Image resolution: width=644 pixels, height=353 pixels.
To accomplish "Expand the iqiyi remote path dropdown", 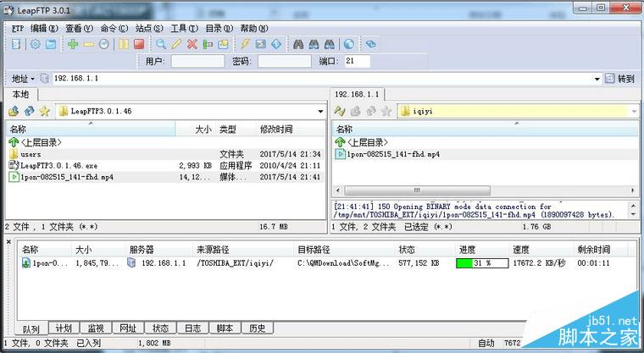I will [634, 111].
